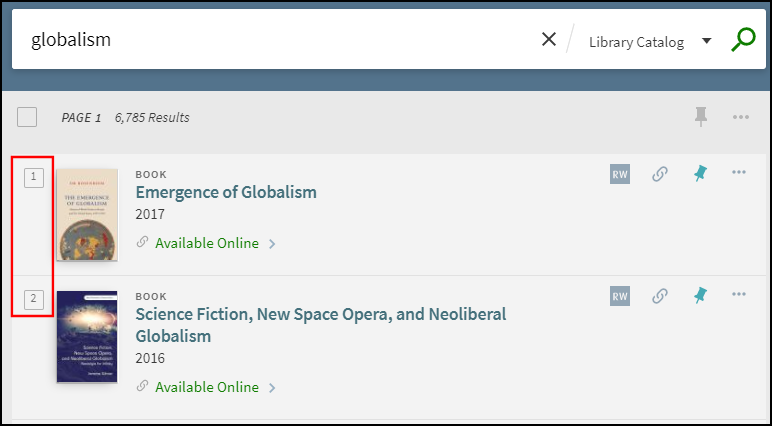Image resolution: width=772 pixels, height=426 pixels.
Task: Select result number 1 checkbox
Action: [34, 177]
